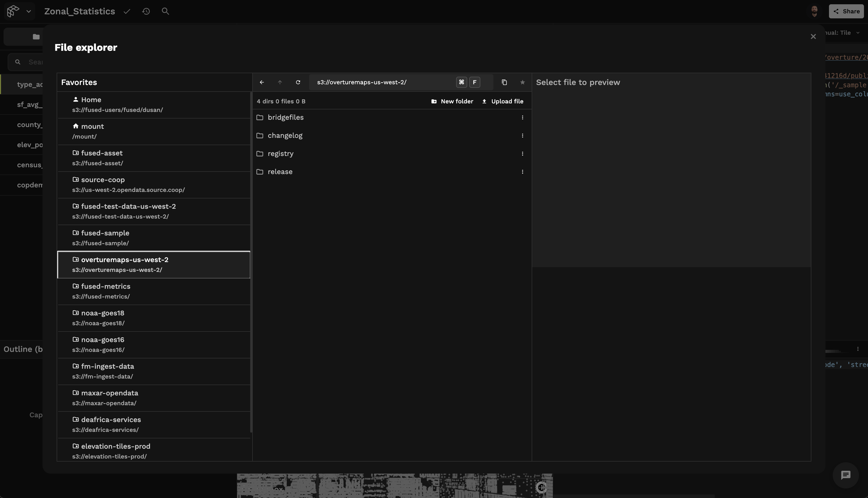Create a New folder
868x498 pixels.
point(452,101)
